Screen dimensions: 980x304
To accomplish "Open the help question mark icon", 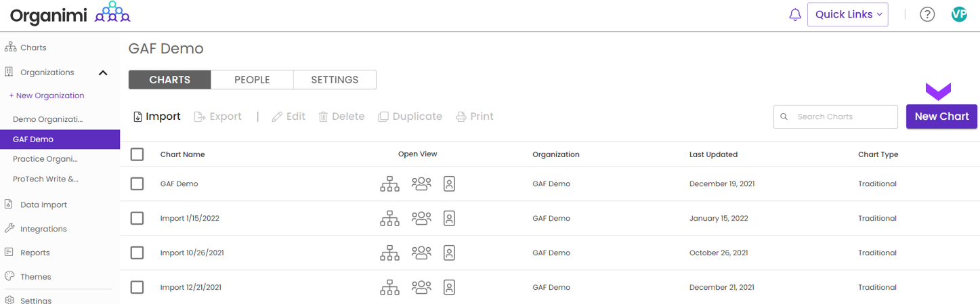I will coord(927,14).
